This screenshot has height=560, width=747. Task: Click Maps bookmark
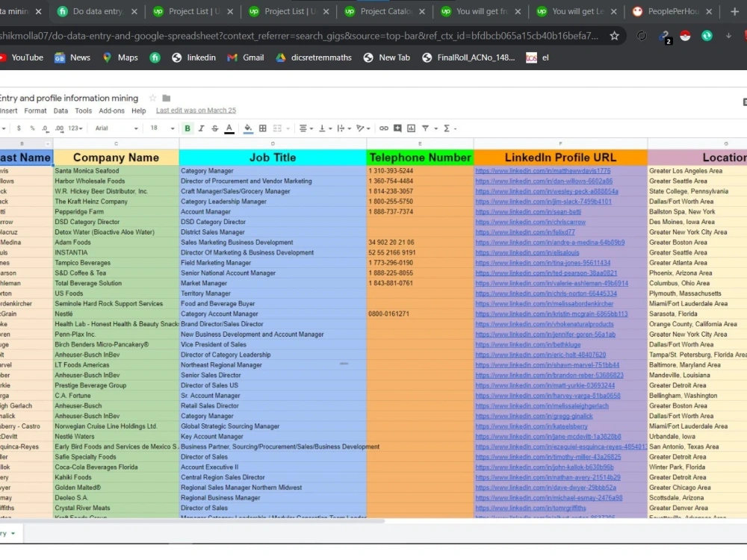[120, 57]
